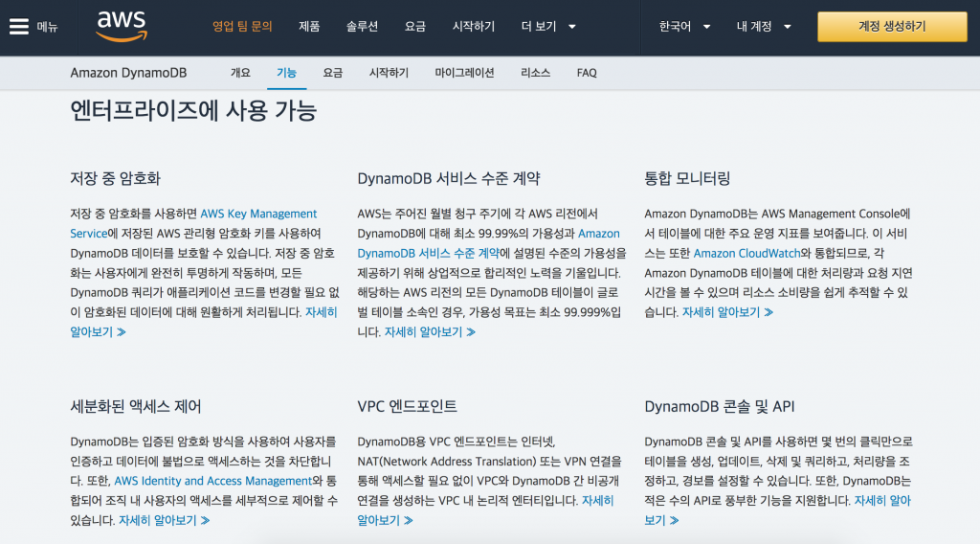Open the 솔루션 menu
Image resolution: width=980 pixels, height=544 pixels.
click(362, 26)
